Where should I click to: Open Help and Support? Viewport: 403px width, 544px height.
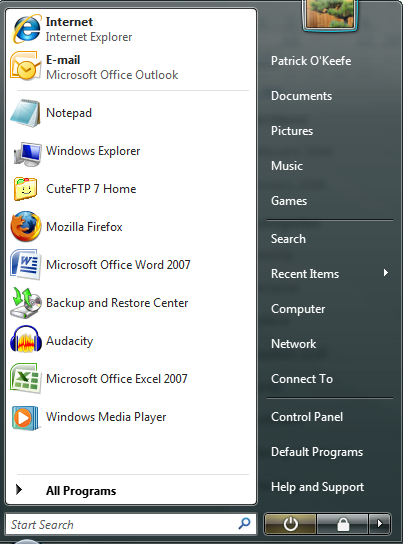pyautogui.click(x=317, y=487)
